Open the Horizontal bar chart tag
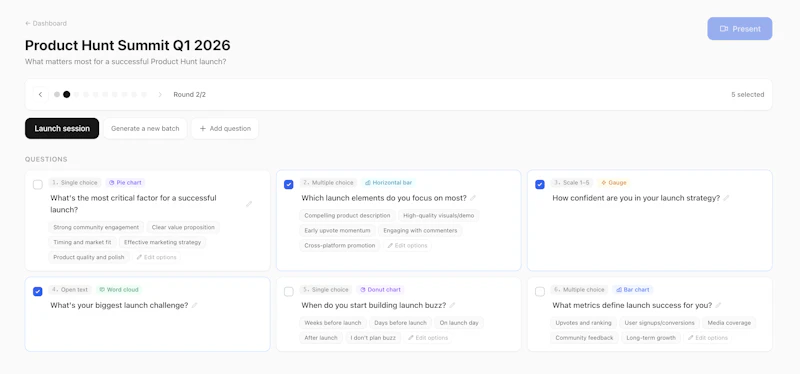This screenshot has width=800, height=374. 389,183
